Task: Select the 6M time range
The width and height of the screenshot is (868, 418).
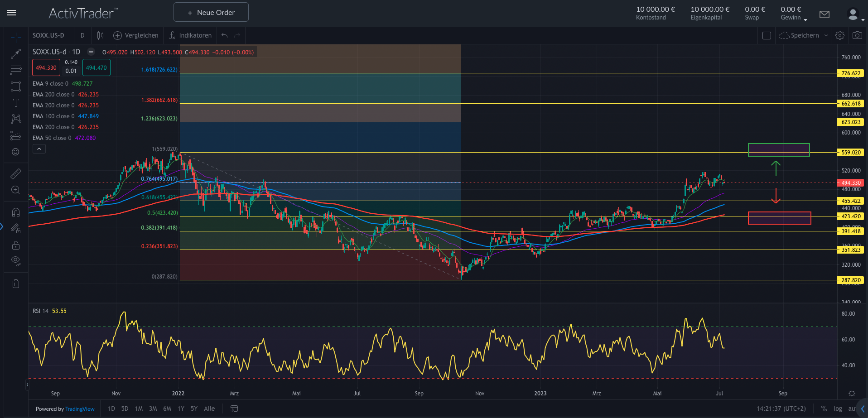Action: coord(167,408)
